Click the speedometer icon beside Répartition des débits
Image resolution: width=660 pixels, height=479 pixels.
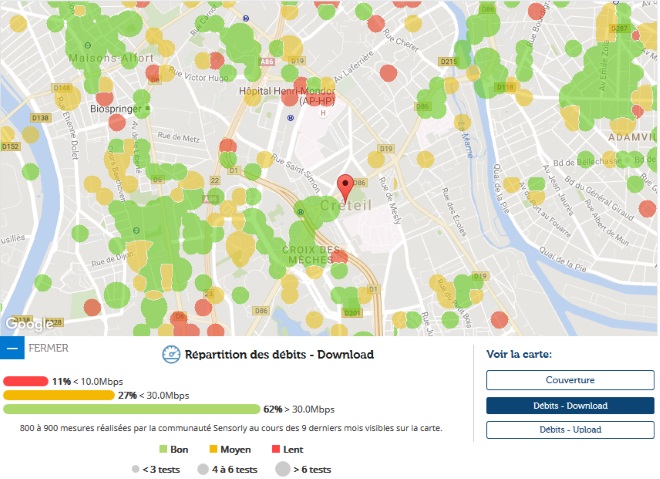pos(170,354)
